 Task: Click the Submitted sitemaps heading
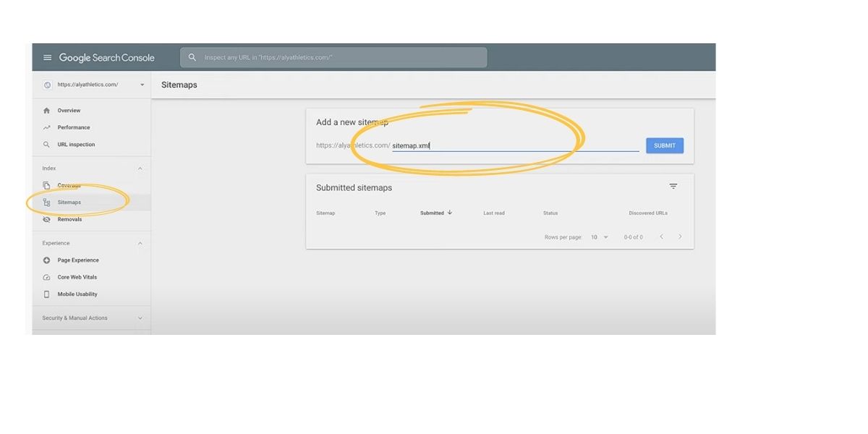coord(354,188)
